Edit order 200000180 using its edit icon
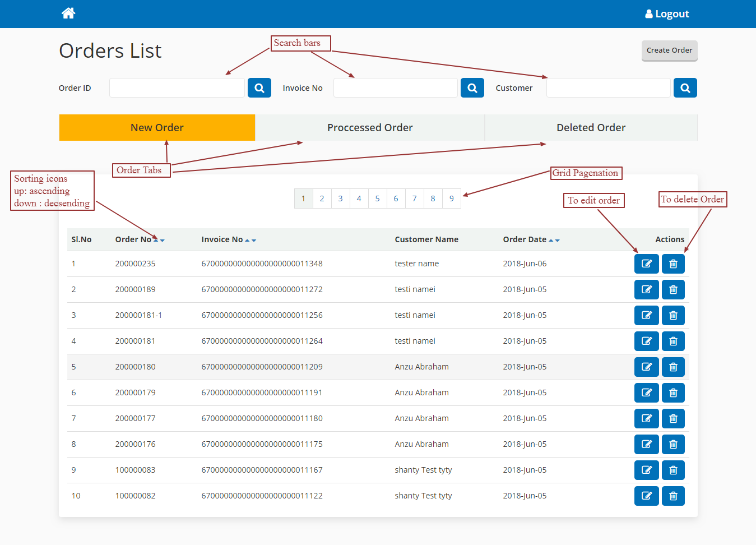Viewport: 756px width, 545px height. tap(646, 367)
